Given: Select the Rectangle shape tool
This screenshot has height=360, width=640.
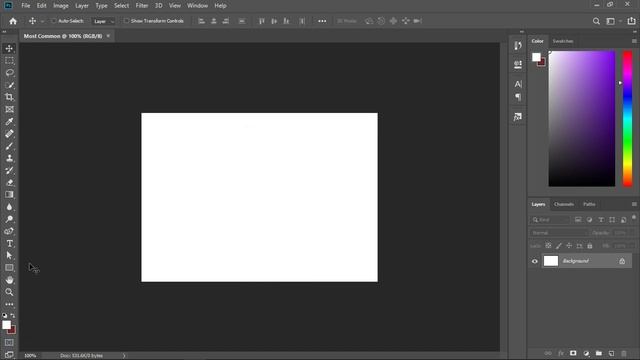Looking at the screenshot, I should [9, 268].
